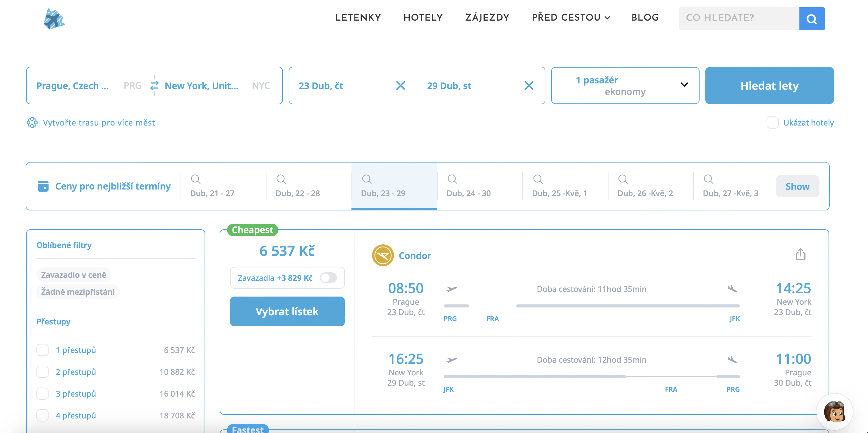This screenshot has width=868, height=433.
Task: Open the HOTELY menu item
Action: tap(423, 18)
